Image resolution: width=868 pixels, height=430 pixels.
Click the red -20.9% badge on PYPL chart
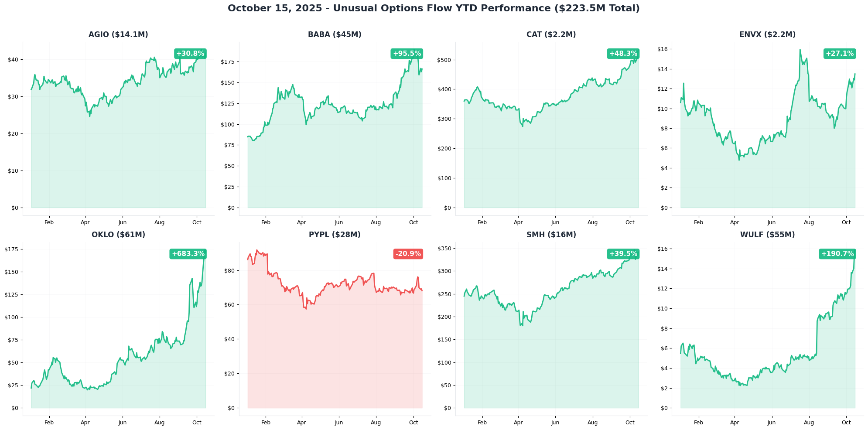[x=408, y=254]
